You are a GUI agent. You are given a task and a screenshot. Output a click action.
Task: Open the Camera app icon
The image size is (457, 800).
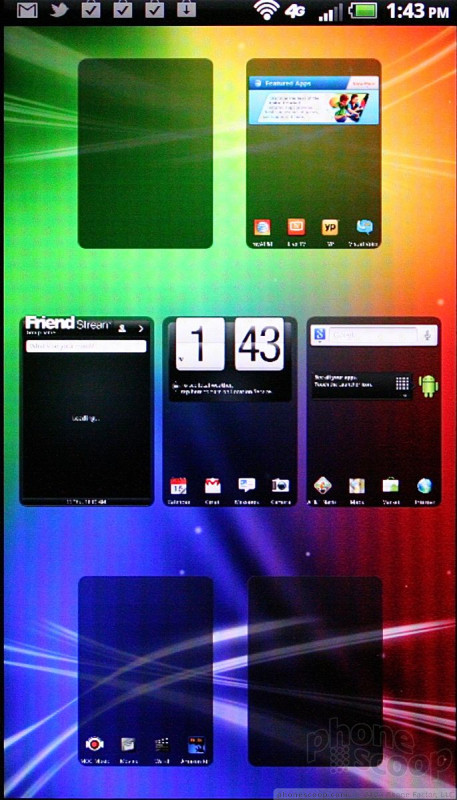point(281,485)
